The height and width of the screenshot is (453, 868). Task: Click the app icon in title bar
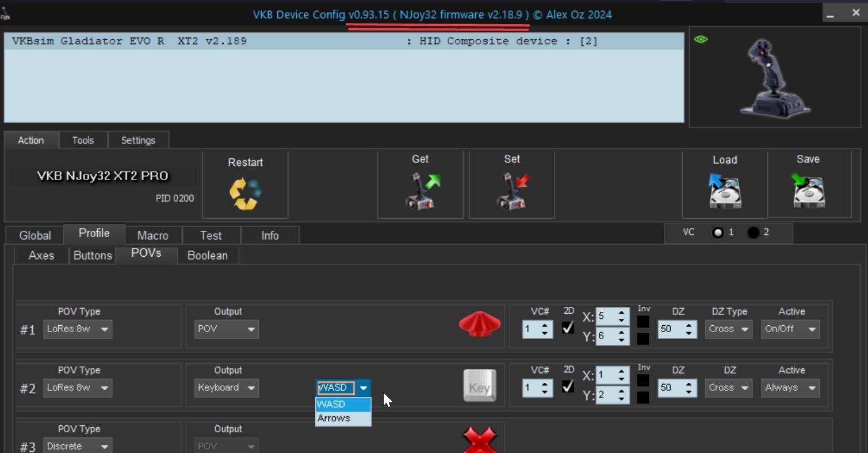pyautogui.click(x=5, y=13)
